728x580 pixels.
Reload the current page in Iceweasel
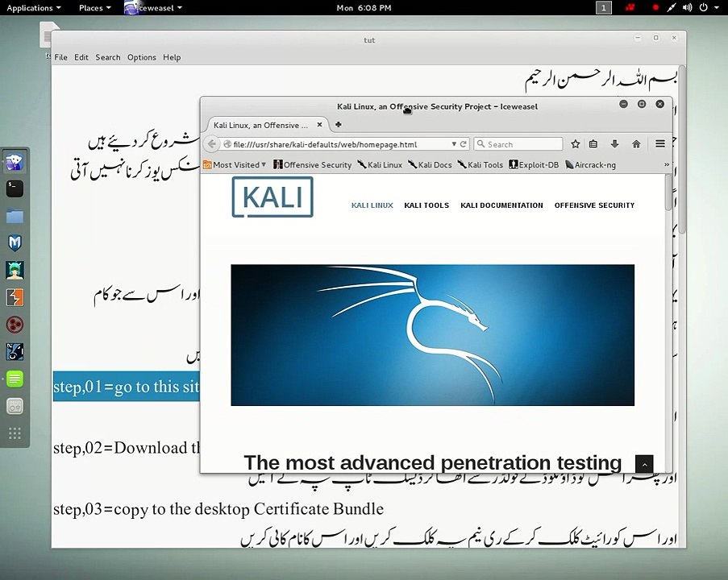(463, 144)
